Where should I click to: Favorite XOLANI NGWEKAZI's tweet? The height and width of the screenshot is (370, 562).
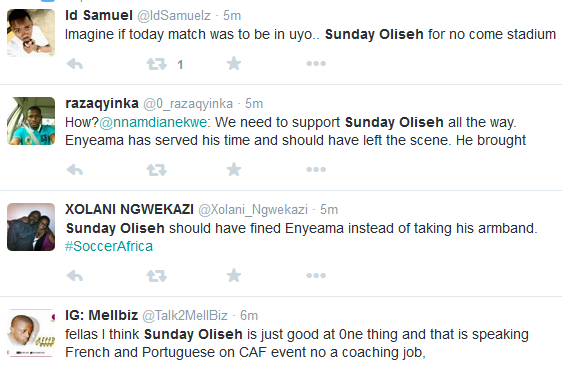pyautogui.click(x=234, y=275)
